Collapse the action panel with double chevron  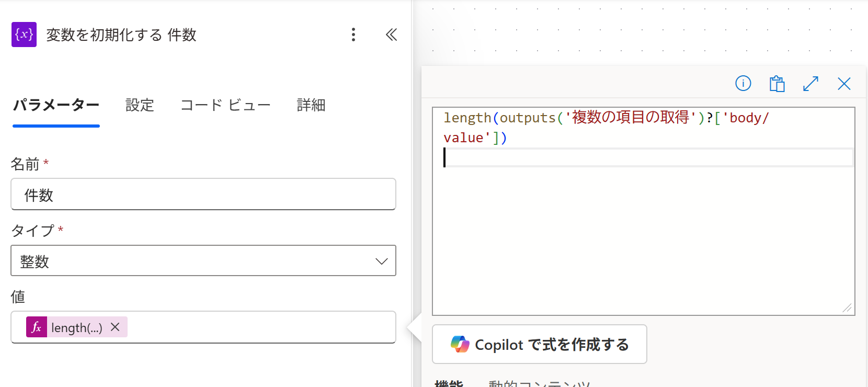coord(391,35)
